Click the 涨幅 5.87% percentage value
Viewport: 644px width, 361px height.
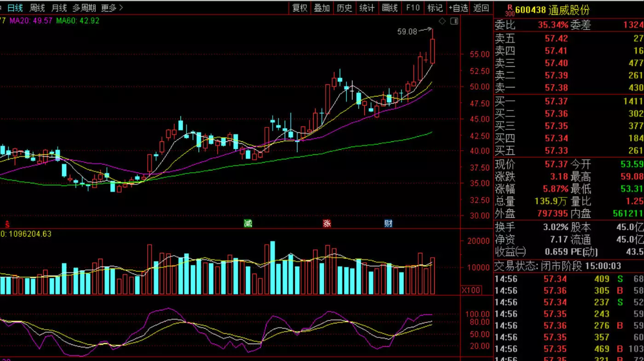[x=556, y=189]
